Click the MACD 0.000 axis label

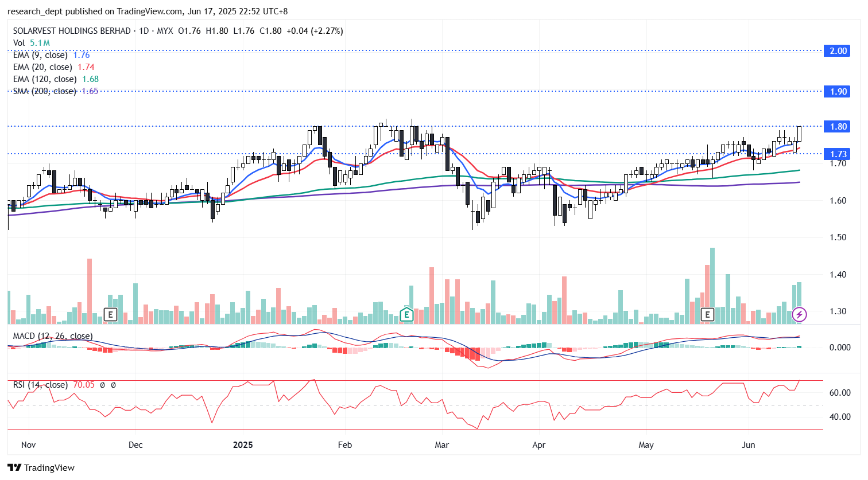(x=840, y=348)
